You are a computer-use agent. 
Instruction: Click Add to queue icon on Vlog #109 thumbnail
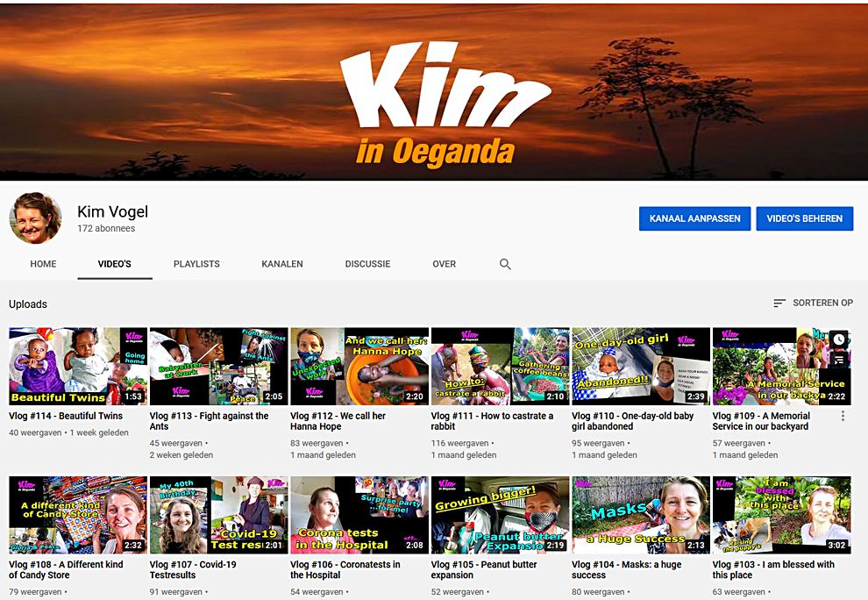point(839,360)
